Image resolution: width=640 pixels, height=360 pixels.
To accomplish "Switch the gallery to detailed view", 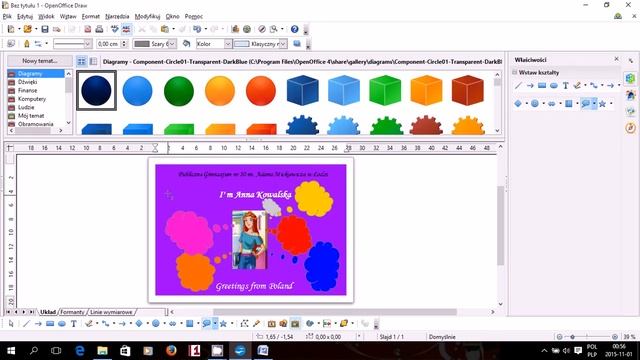I will pos(93,61).
